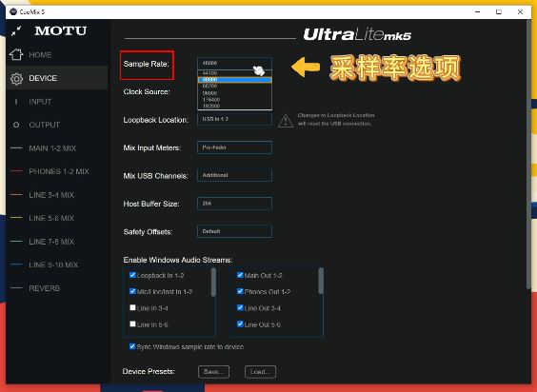
Task: Click the Device Presets Load button
Action: pyautogui.click(x=260, y=372)
